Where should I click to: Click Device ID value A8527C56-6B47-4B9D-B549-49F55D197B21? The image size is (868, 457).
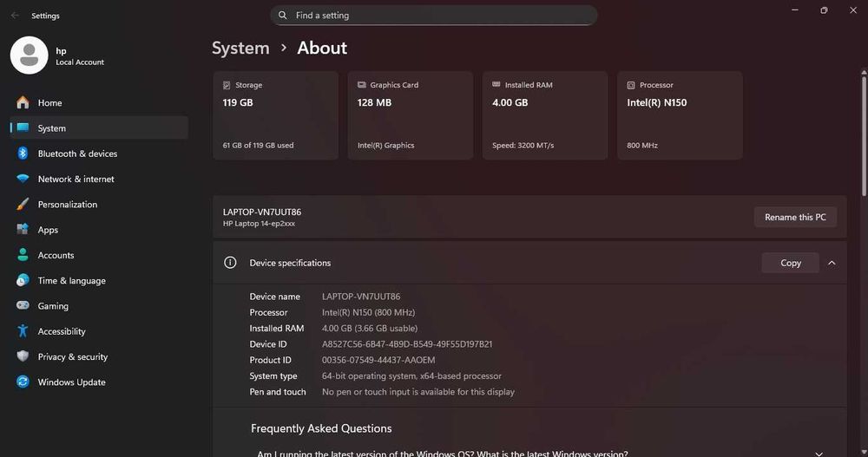tap(407, 344)
